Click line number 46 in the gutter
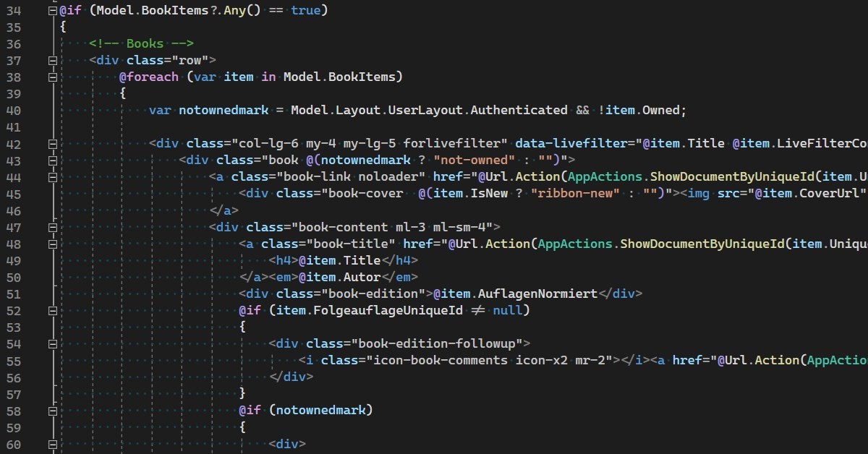This screenshot has width=868, height=454. [x=14, y=210]
